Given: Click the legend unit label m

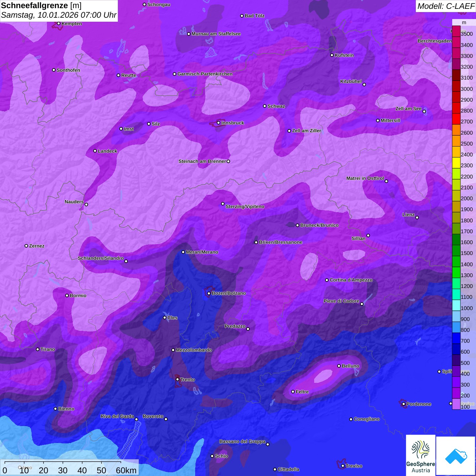Looking at the screenshot, I should 464,22.
